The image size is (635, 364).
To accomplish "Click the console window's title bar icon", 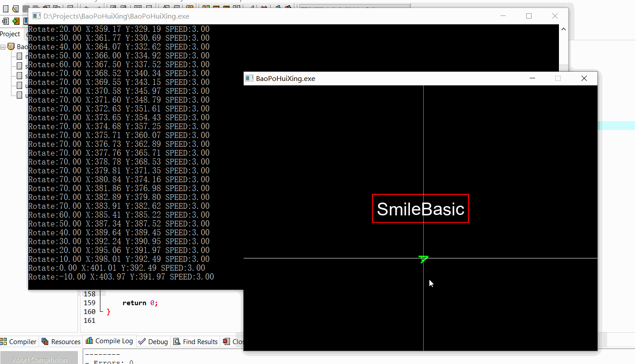I will [x=37, y=16].
